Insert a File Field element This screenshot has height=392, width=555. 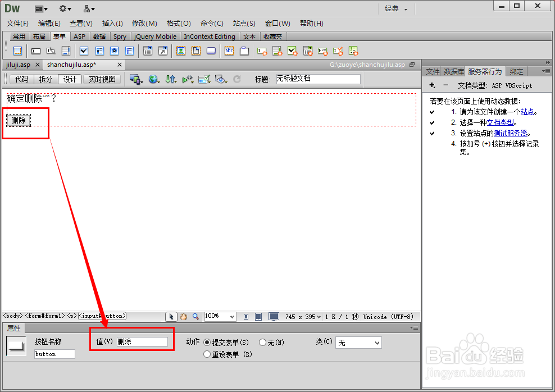(196, 51)
